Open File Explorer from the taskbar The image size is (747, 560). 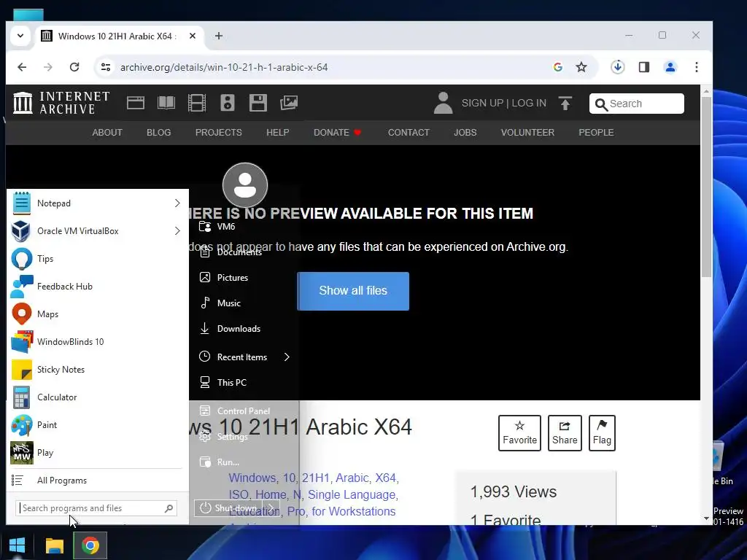point(54,545)
